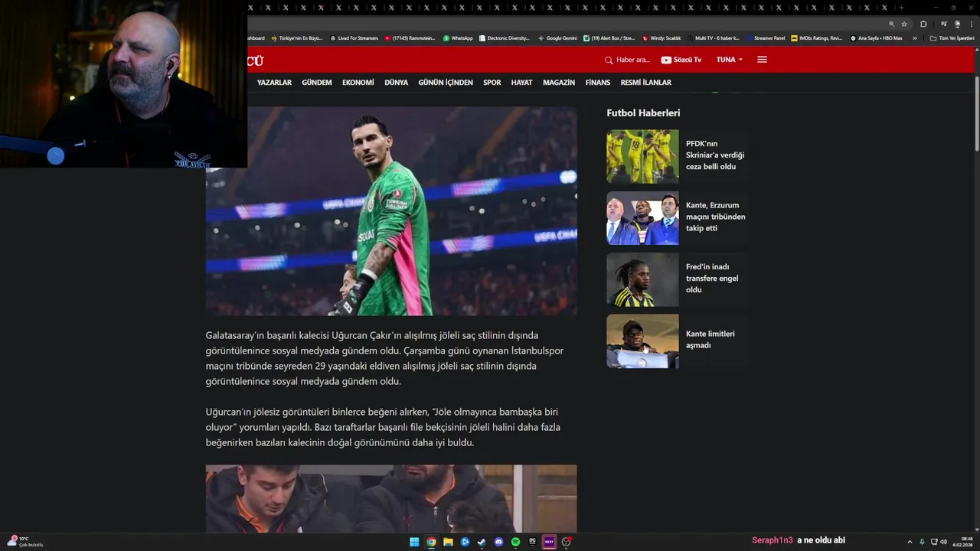This screenshot has height=551, width=980.
Task: Open the Windows Start menu
Action: point(414,542)
